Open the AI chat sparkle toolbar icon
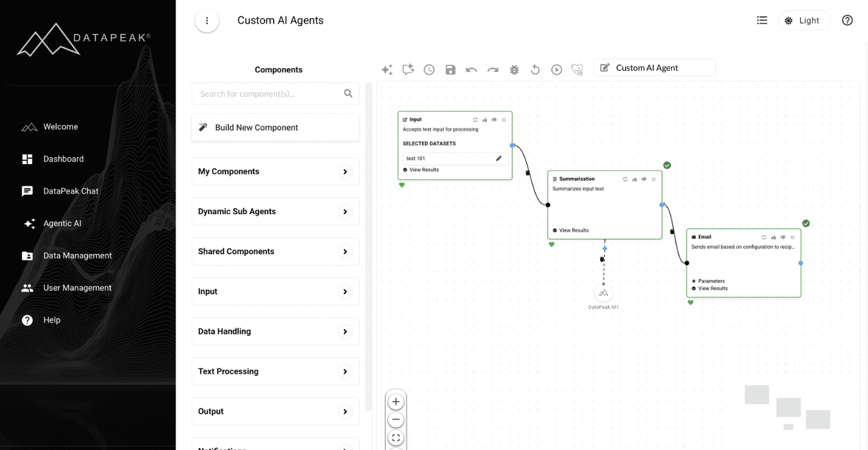The width and height of the screenshot is (868, 450). pos(408,70)
